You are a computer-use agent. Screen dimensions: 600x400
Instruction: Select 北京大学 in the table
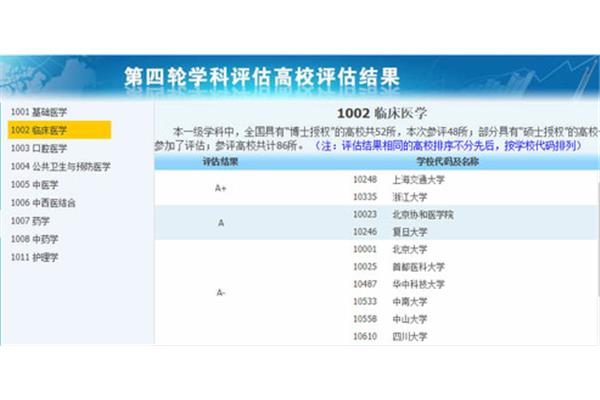point(410,249)
